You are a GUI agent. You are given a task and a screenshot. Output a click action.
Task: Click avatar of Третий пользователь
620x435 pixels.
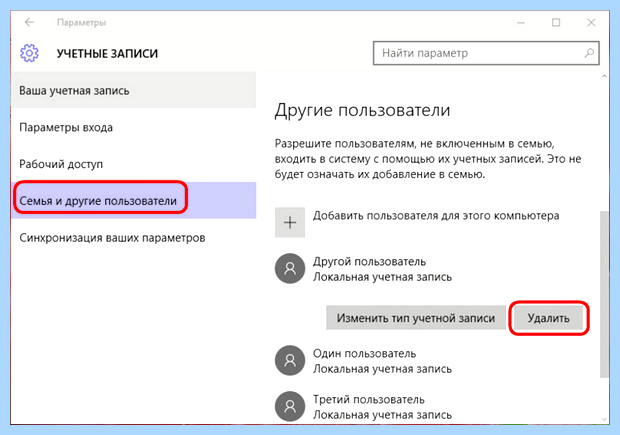tap(290, 406)
